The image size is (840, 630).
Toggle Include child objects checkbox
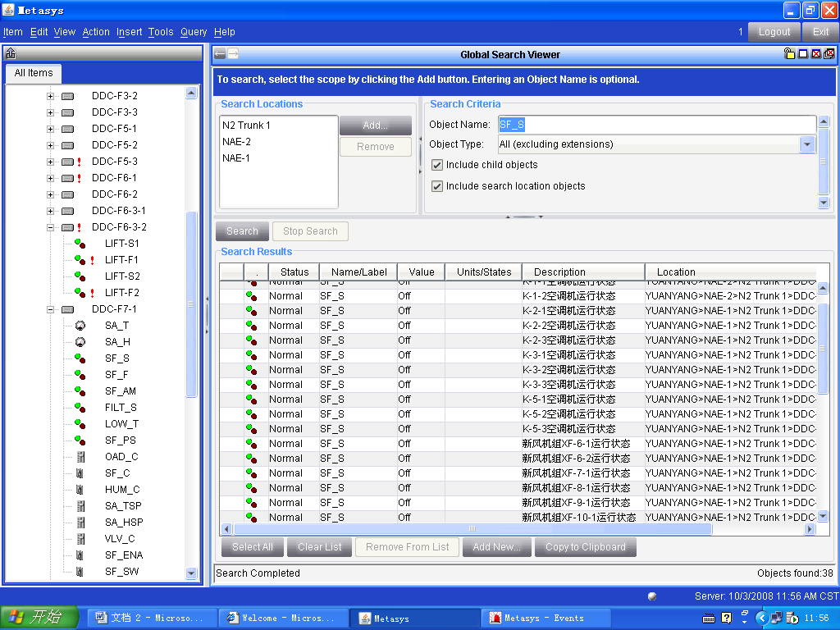pos(437,165)
